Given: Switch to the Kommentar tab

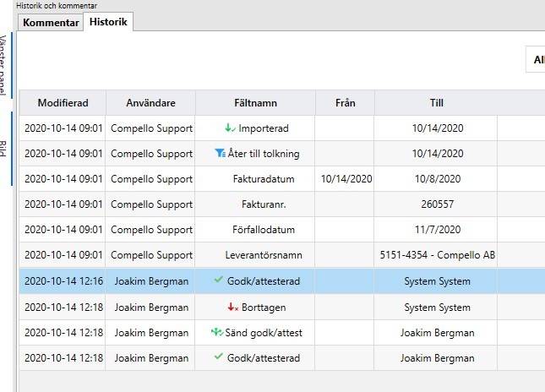Looking at the screenshot, I should click(51, 23).
